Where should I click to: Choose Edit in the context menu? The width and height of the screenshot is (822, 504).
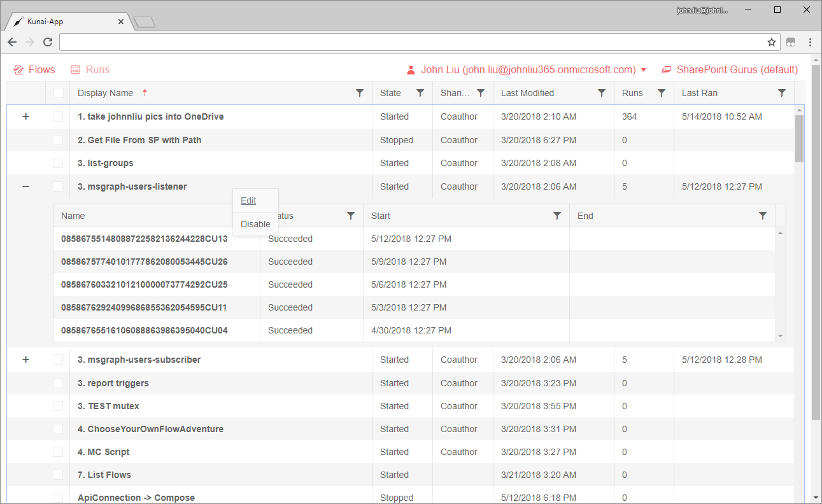[x=248, y=200]
